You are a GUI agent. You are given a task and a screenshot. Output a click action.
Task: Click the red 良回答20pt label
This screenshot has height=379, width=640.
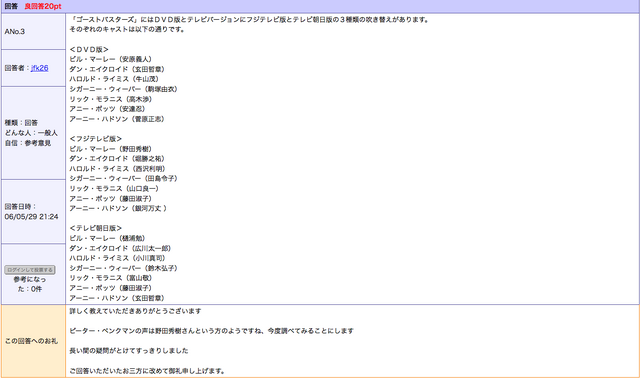43,7
